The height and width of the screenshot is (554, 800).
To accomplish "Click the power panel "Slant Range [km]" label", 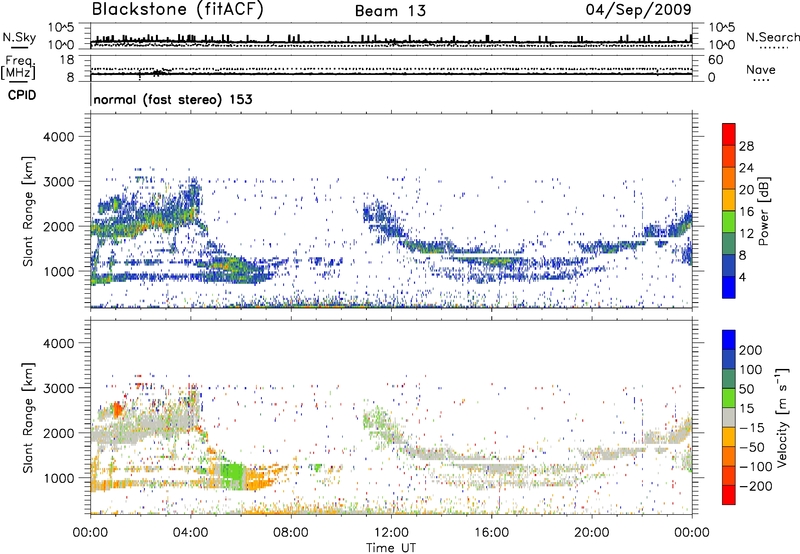I will pyautogui.click(x=28, y=211).
